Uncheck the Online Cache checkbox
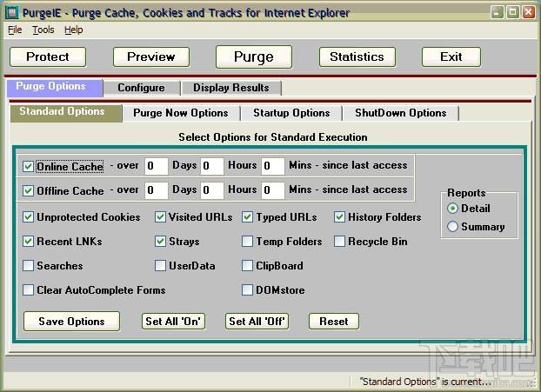Screen dimensions: 541x392 (x=28, y=167)
